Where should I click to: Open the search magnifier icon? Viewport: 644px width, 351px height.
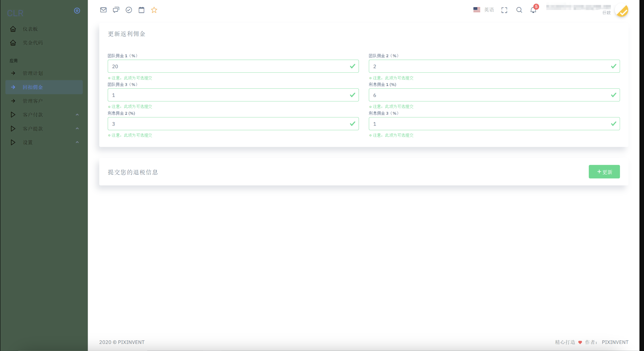click(519, 10)
